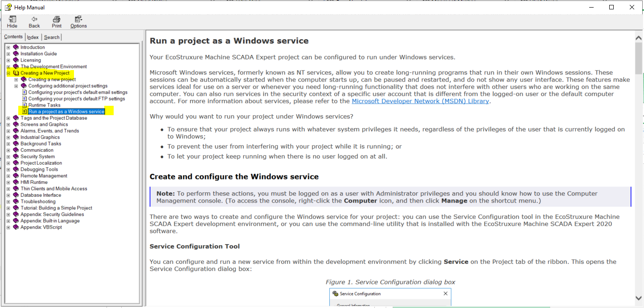
Task: Expand the Alarms, Events, and Trends node
Action: click(x=8, y=131)
